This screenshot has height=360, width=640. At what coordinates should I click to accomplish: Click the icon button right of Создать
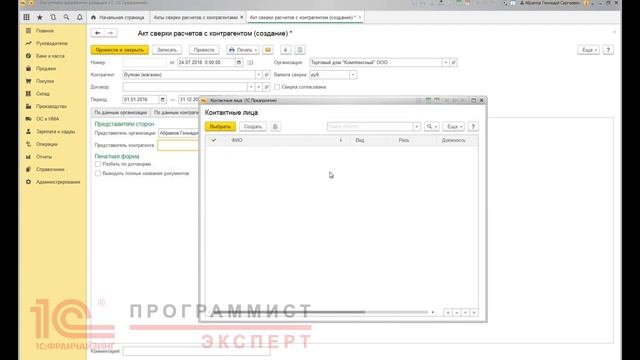click(x=276, y=127)
